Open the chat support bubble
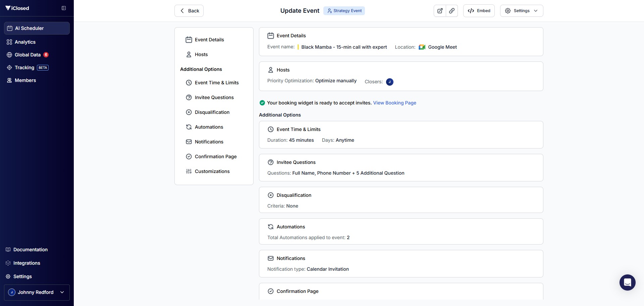The image size is (644, 306). click(627, 282)
